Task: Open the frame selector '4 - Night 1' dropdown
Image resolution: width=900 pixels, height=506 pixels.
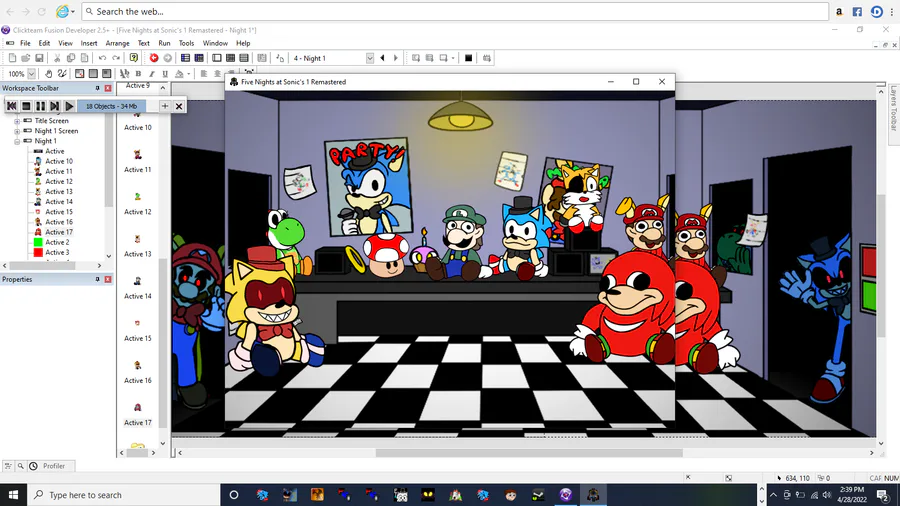Action: click(370, 58)
